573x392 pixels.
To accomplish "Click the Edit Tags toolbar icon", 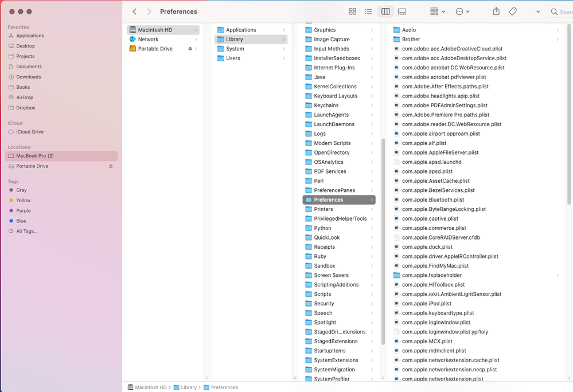I will 513,11.
